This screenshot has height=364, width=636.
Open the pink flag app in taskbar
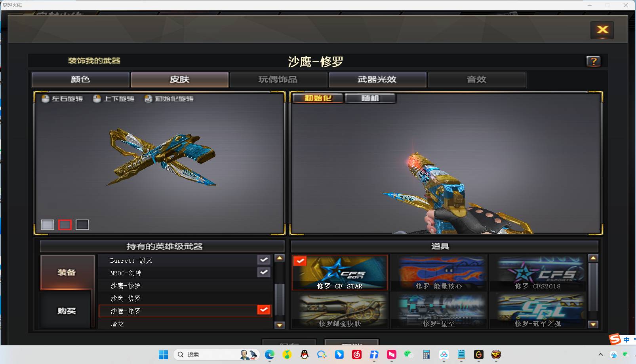tap(391, 355)
